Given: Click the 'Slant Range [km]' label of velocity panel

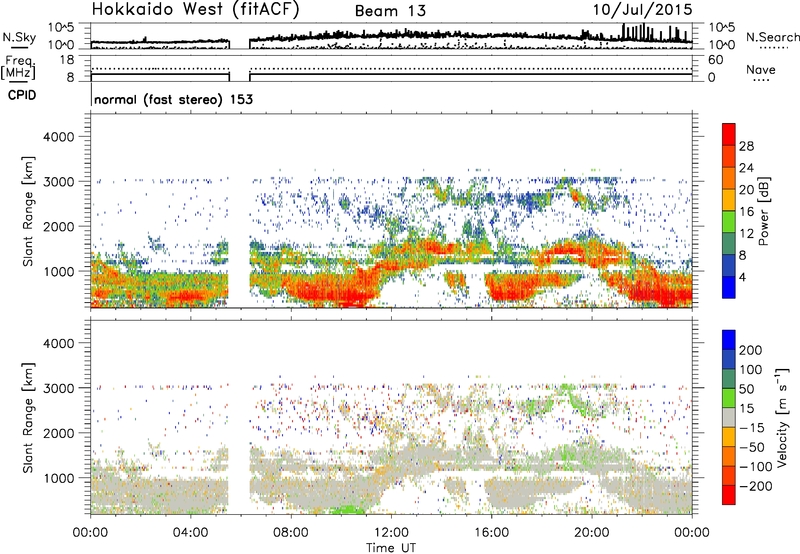Looking at the screenshot, I should pos(28,417).
